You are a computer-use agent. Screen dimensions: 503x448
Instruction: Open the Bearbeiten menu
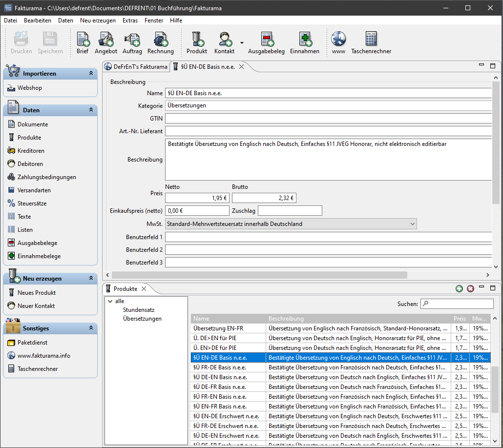(38, 20)
